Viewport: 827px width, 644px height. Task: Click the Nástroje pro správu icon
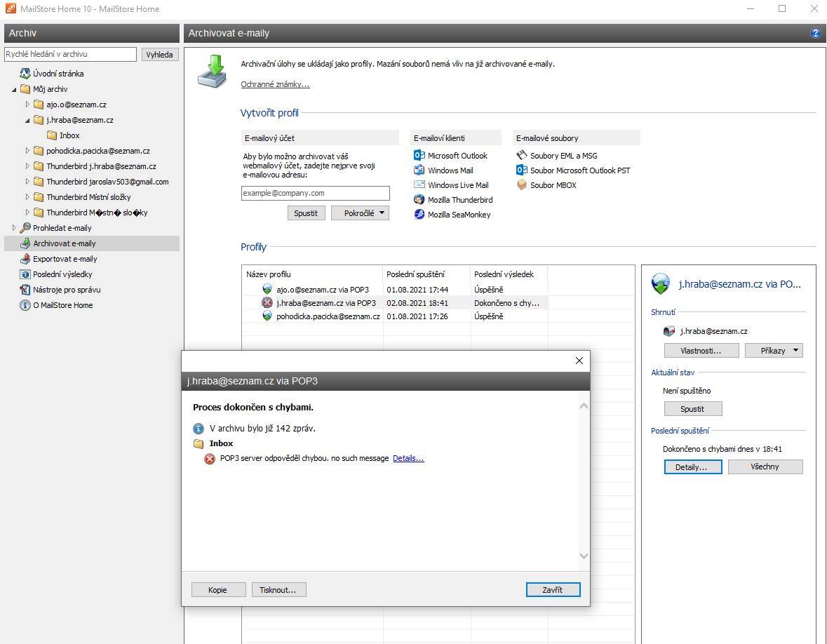point(25,290)
